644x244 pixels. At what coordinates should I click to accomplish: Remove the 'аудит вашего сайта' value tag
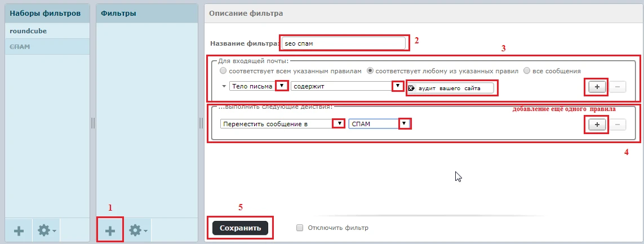click(x=411, y=88)
